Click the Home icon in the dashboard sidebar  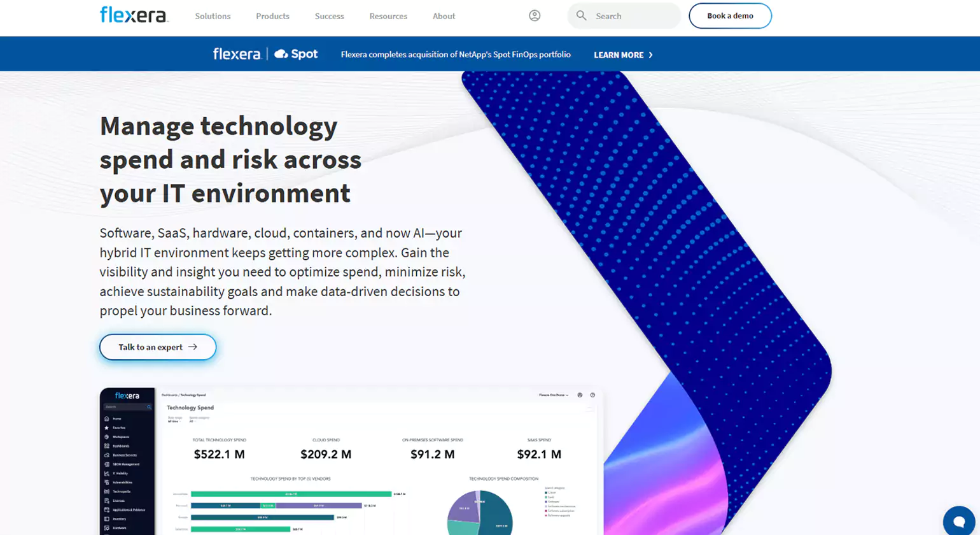pos(107,418)
